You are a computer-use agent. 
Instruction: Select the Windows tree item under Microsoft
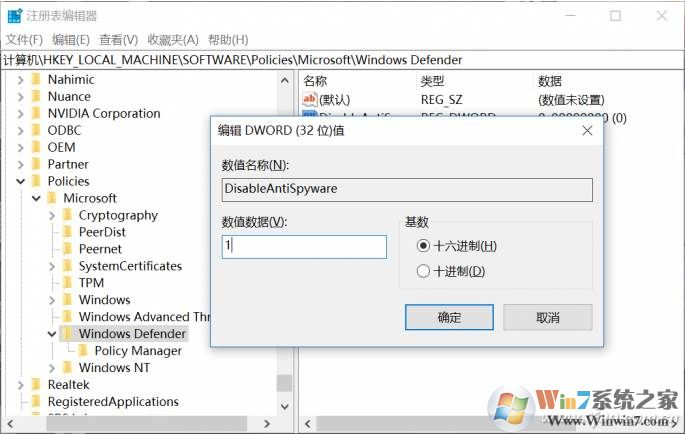(105, 300)
